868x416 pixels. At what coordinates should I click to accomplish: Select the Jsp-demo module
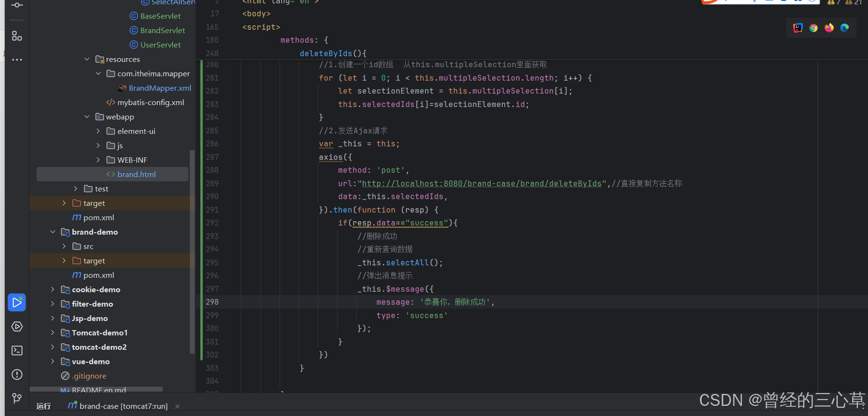[x=90, y=318]
